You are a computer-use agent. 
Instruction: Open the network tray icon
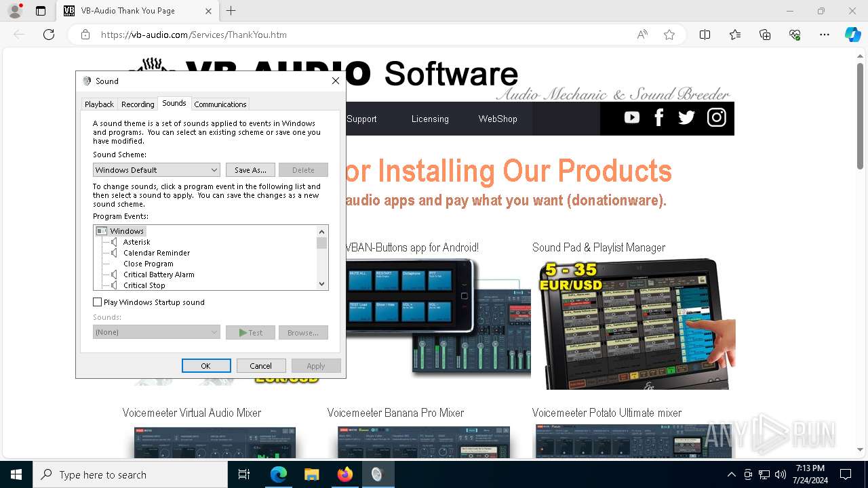point(764,474)
